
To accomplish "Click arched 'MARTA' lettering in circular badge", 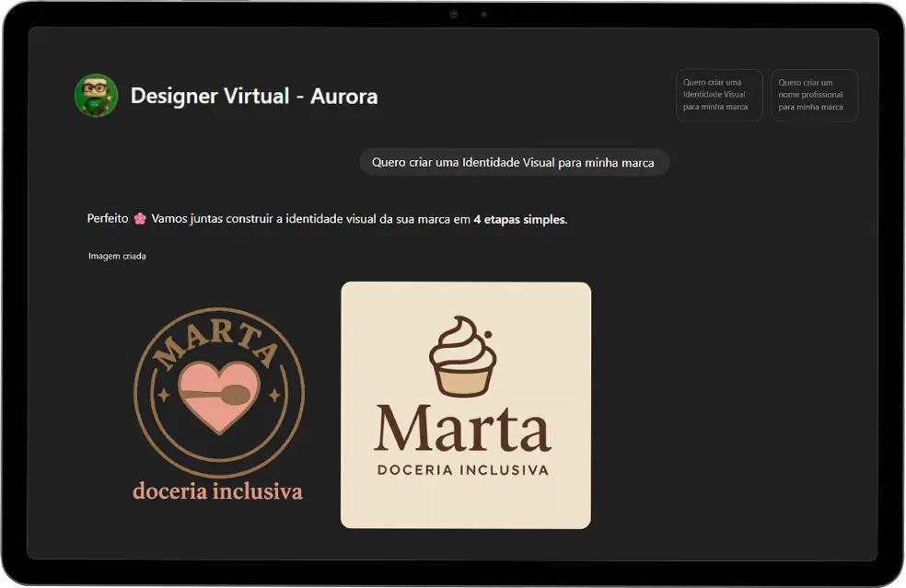I will (x=217, y=346).
